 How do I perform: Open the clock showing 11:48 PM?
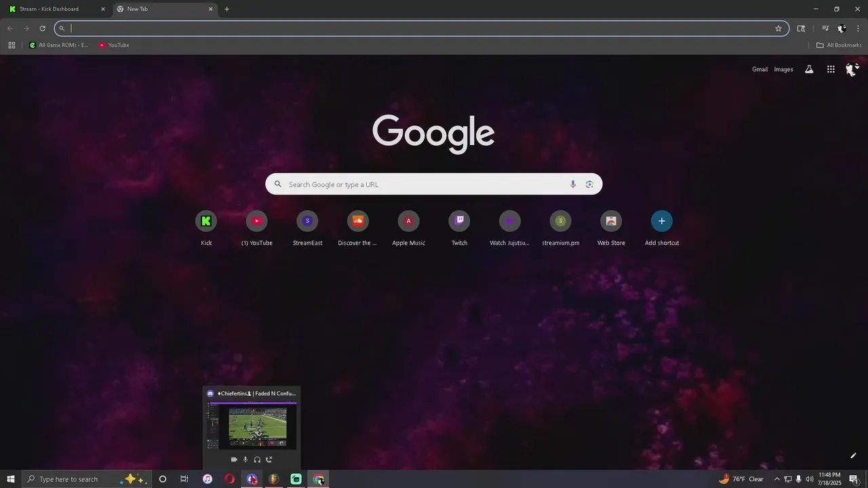830,479
